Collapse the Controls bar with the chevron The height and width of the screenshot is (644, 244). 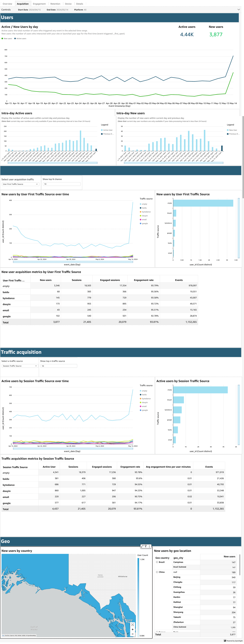tap(239, 10)
